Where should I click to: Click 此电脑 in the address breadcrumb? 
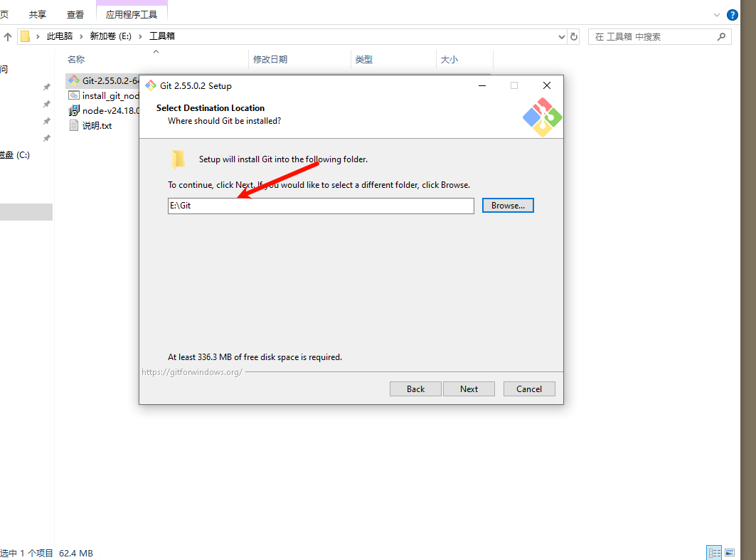(59, 36)
